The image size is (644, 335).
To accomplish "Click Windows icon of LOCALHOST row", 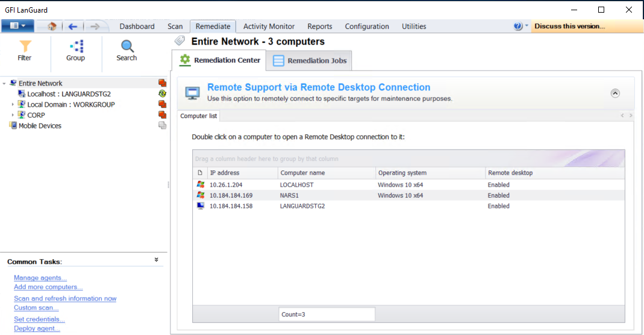I will [201, 184].
